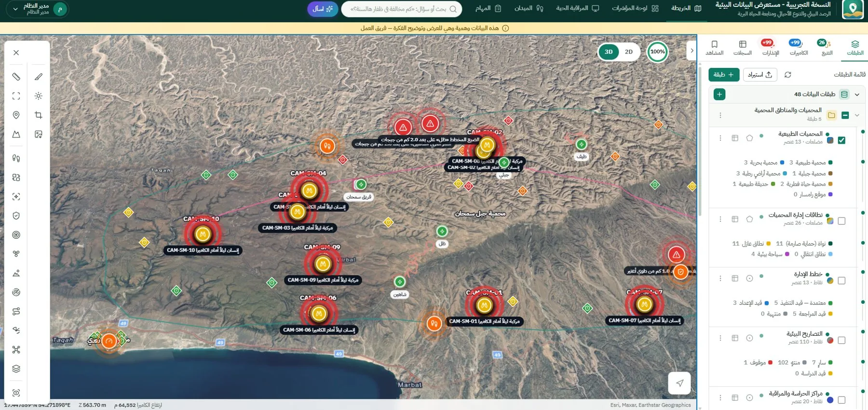Click the eye scan icon at toolbar bottom
Screen dimensions: 868x410
coord(16,393)
